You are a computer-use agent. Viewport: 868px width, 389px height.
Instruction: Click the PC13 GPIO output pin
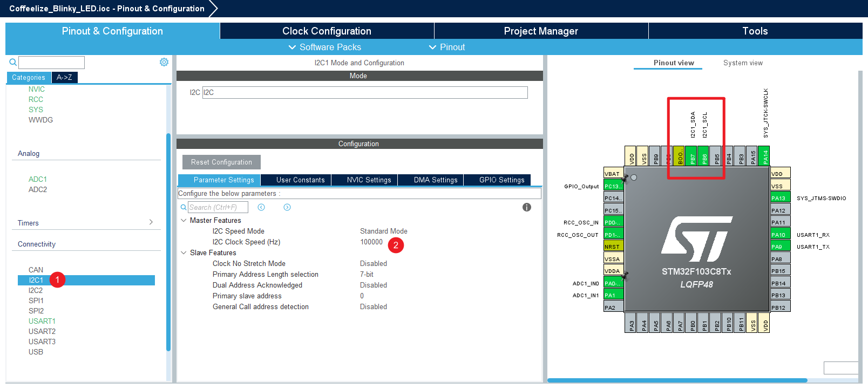click(613, 186)
